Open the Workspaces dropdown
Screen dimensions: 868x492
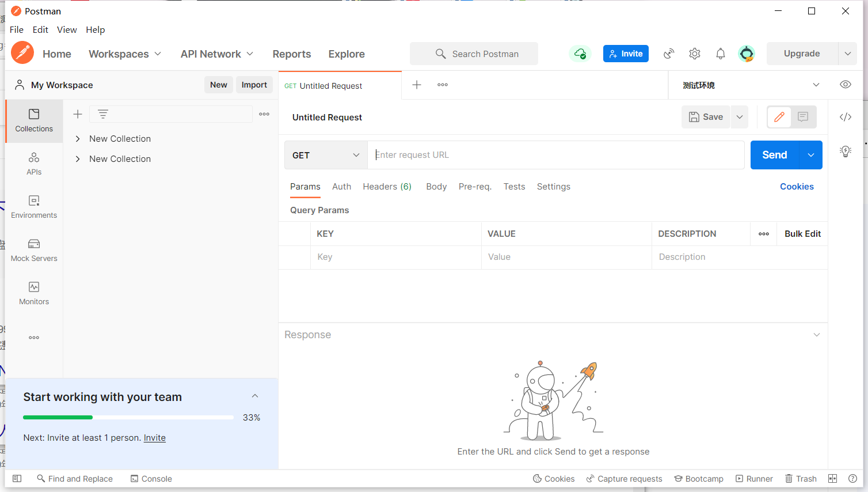(x=125, y=54)
